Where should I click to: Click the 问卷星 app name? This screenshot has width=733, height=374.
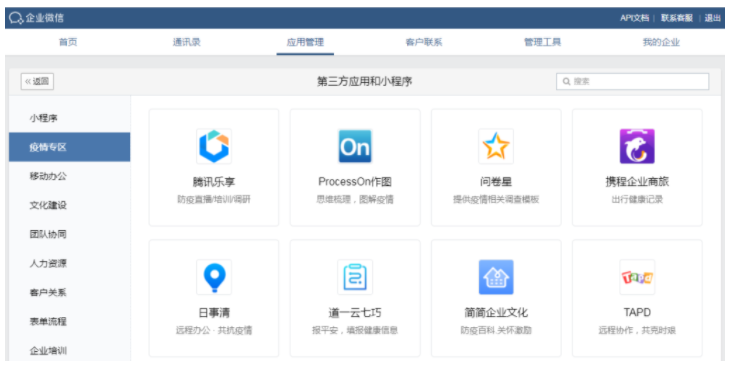tap(496, 182)
